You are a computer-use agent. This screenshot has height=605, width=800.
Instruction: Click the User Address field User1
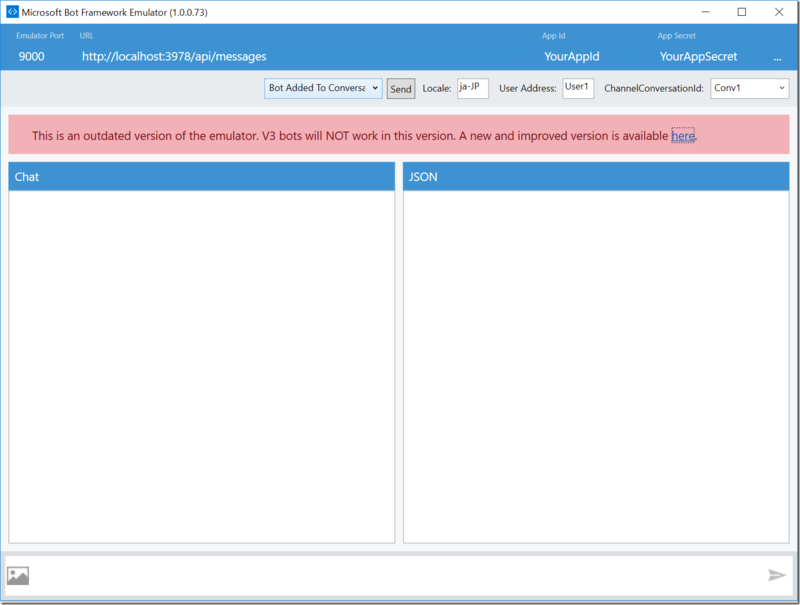578,88
